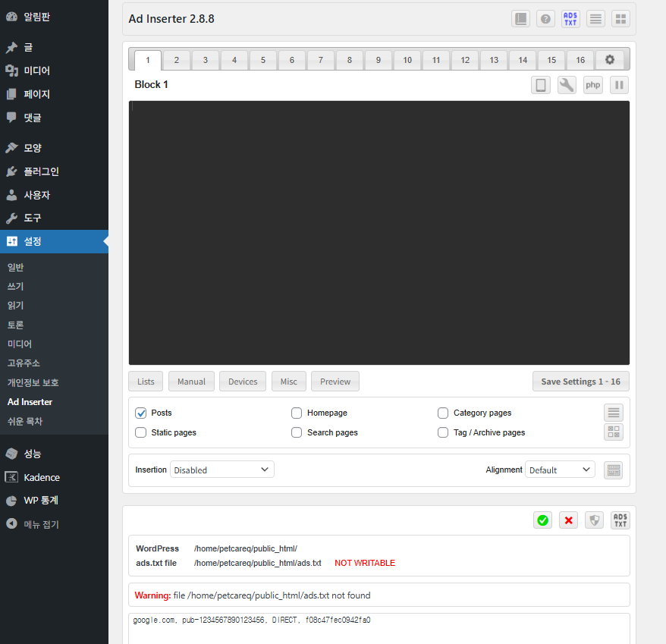Click the Save Settings 1 - 16 button
Screen dimensions: 666x644
click(x=580, y=382)
